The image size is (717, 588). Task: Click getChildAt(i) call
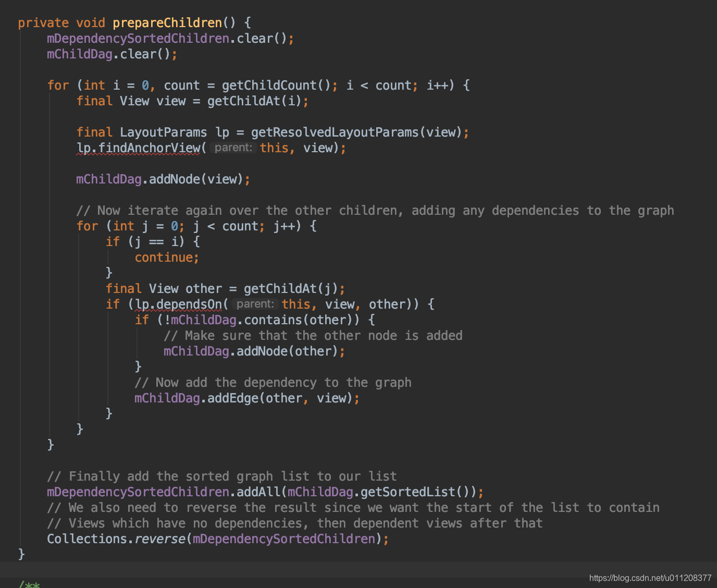tap(254, 101)
